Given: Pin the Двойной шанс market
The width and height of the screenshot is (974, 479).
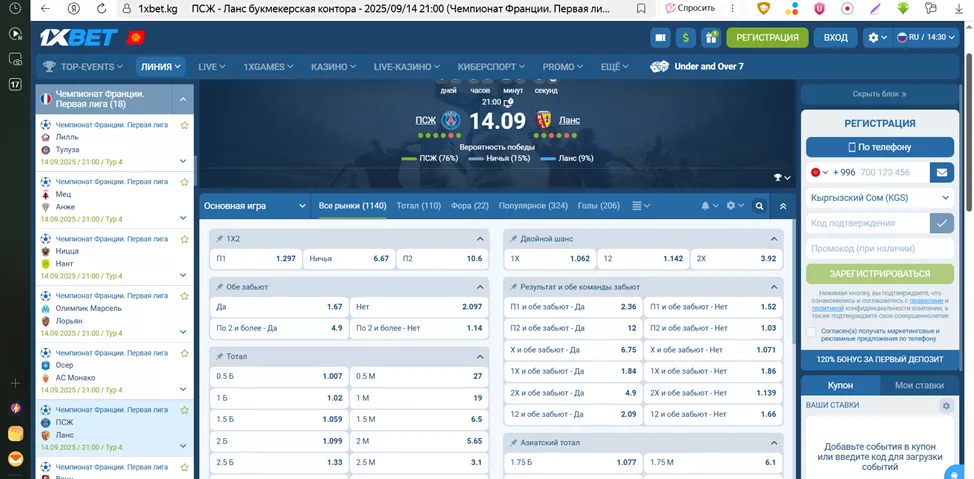Looking at the screenshot, I should [x=514, y=239].
